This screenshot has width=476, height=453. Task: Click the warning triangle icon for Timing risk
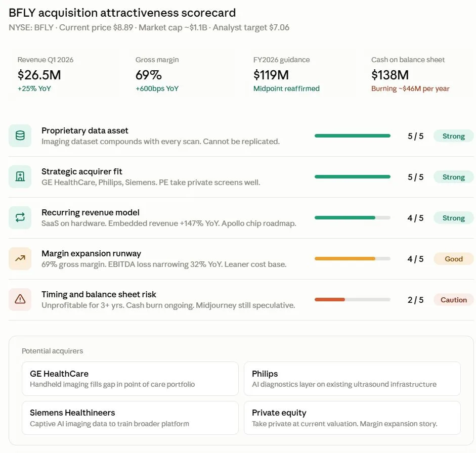coord(20,299)
